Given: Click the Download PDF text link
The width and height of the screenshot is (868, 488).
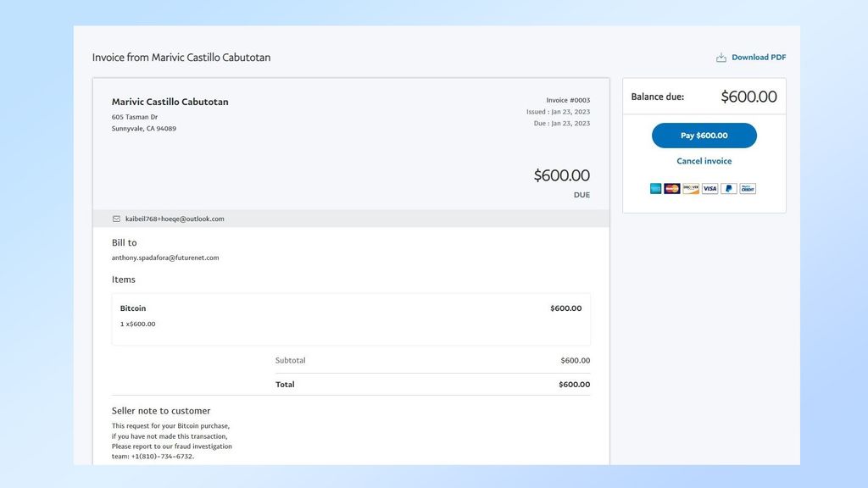Looking at the screenshot, I should [757, 57].
